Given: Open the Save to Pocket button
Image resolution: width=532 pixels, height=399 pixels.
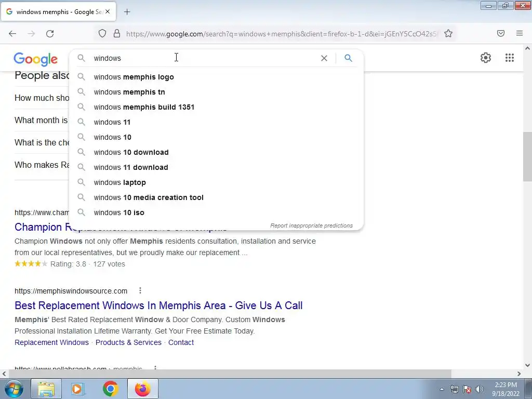Looking at the screenshot, I should point(501,33).
